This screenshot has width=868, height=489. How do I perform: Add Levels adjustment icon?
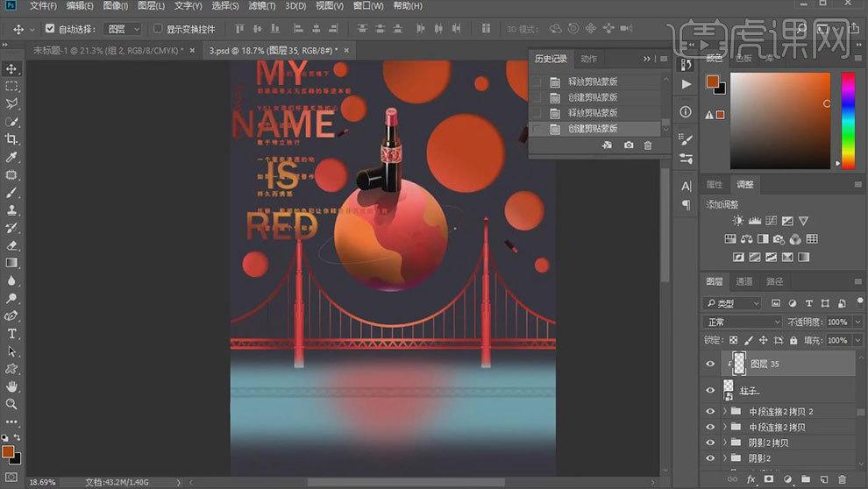click(x=754, y=221)
